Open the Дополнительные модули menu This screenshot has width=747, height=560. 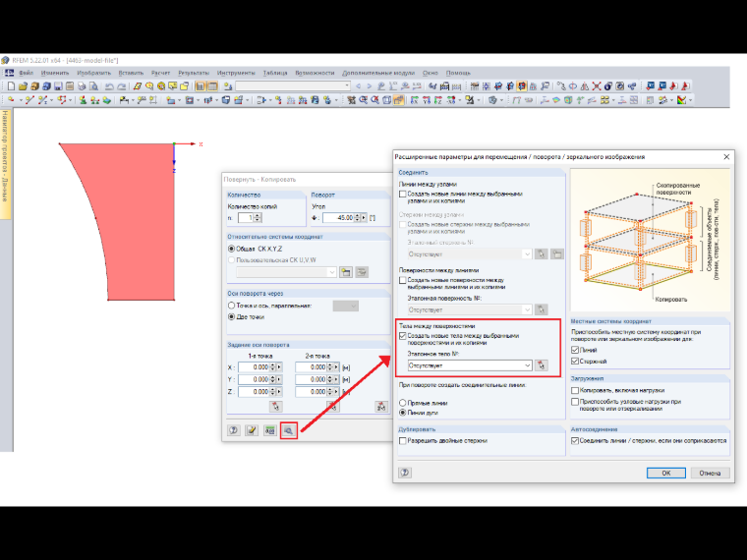pyautogui.click(x=378, y=73)
